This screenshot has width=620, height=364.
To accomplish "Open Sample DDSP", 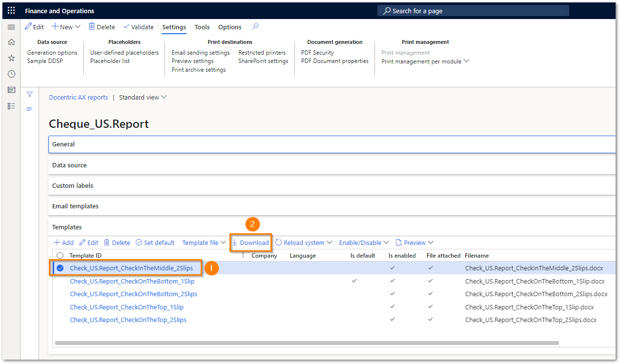I will [45, 61].
